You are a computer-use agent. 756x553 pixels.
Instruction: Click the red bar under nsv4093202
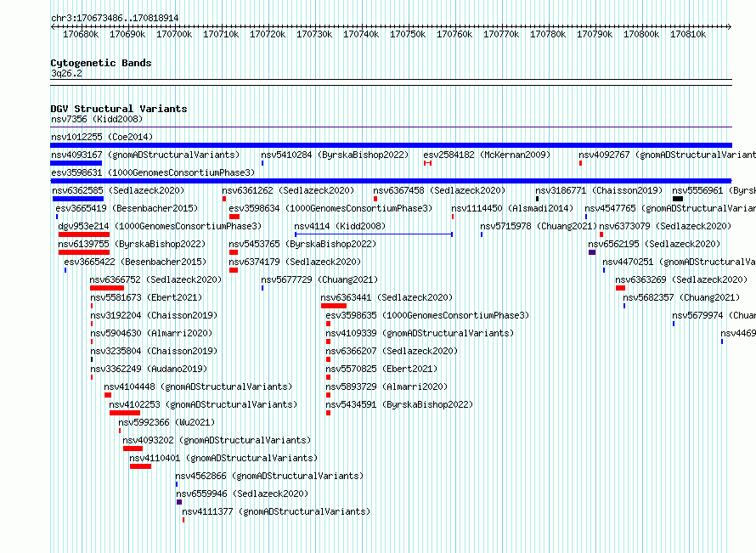pyautogui.click(x=133, y=449)
